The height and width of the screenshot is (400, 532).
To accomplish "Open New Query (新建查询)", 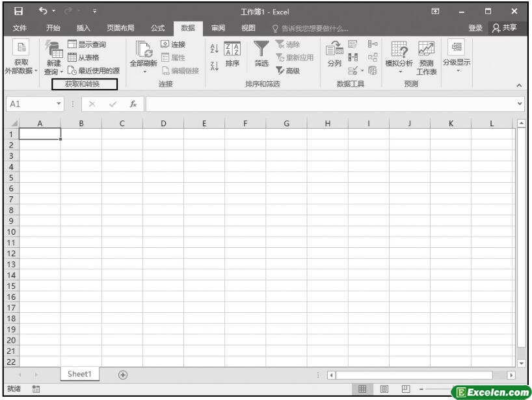I will tap(53, 57).
